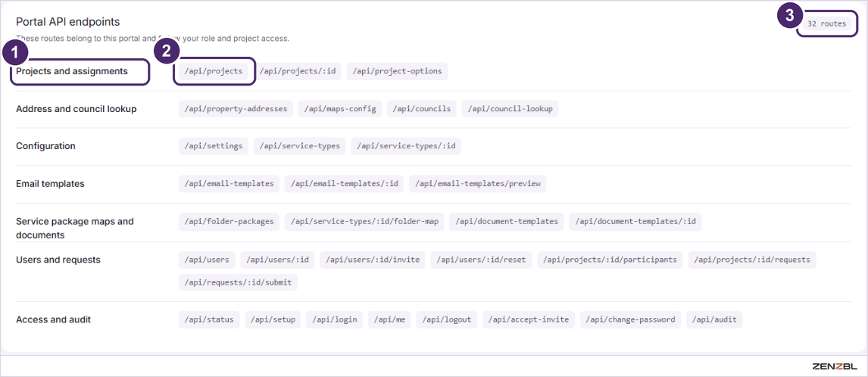The width and height of the screenshot is (868, 377).
Task: Select the Projects and assignments label
Action: [72, 71]
